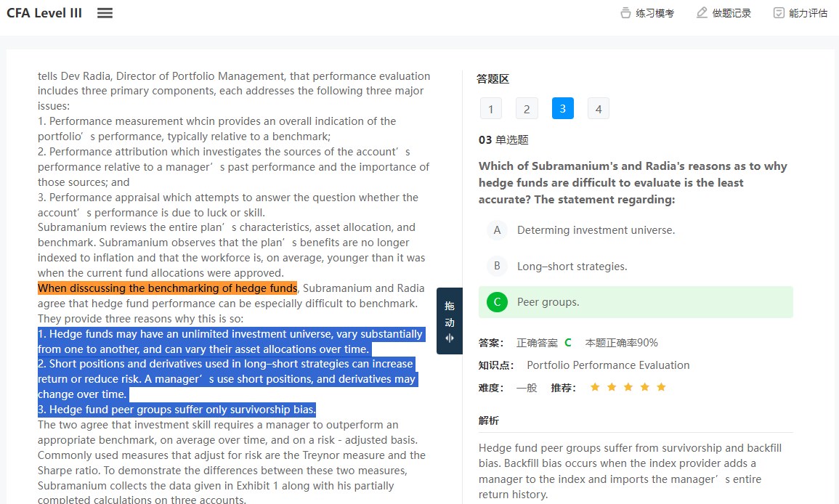
Task: Select option B circle for Long–short strategies
Action: point(497,266)
